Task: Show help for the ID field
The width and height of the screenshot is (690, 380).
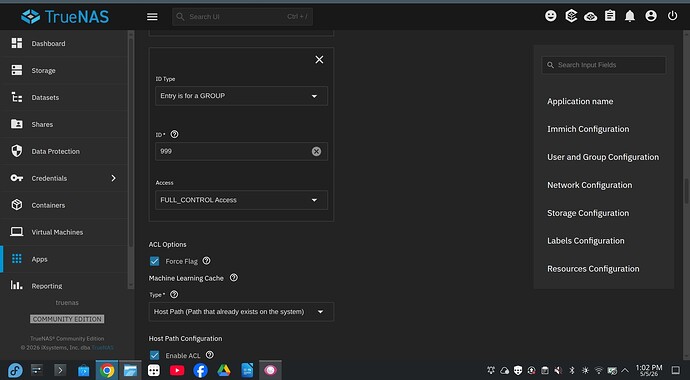Action: click(174, 134)
